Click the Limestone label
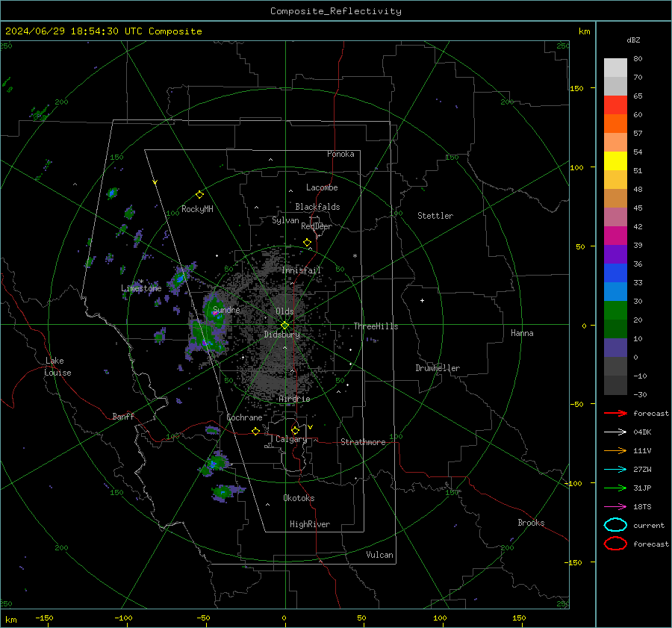 tap(141, 288)
